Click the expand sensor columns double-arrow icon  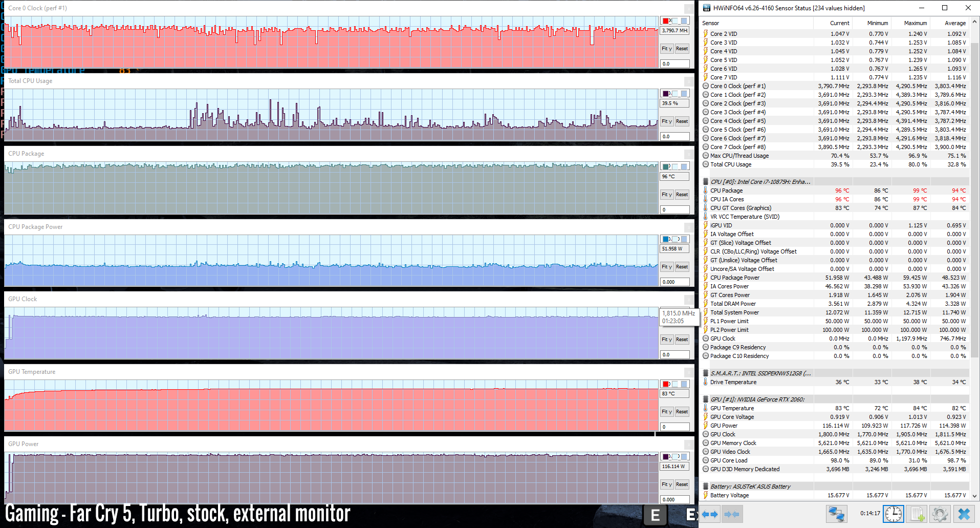pos(709,514)
